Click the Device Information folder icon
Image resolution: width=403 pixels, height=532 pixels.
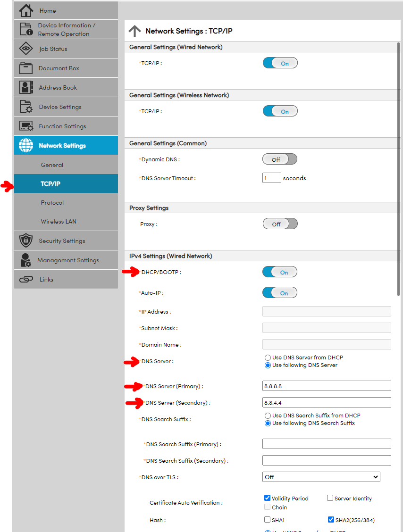26,29
